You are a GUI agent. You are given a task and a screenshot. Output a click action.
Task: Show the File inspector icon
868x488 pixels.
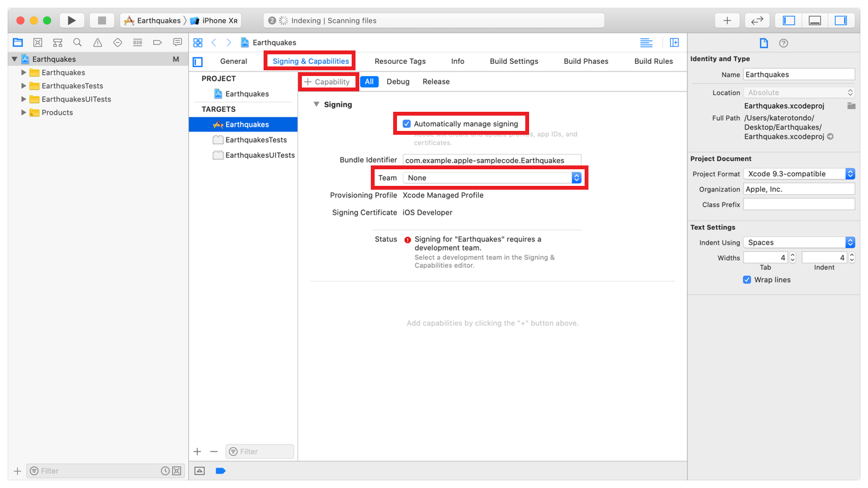[x=763, y=43]
